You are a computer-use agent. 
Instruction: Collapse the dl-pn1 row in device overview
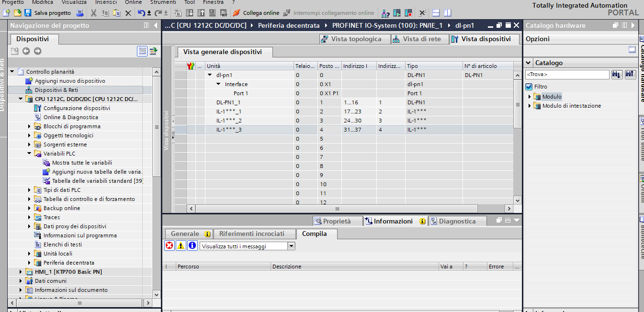point(210,75)
